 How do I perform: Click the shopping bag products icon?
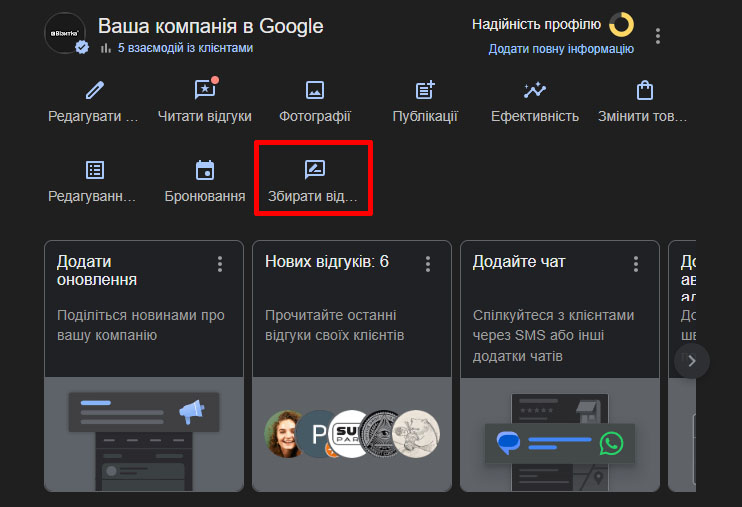[x=645, y=90]
